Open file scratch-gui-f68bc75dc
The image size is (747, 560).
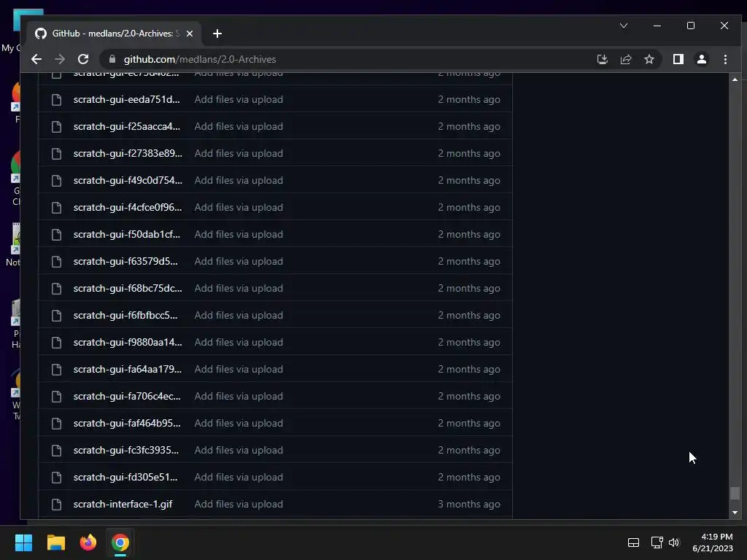[128, 288]
